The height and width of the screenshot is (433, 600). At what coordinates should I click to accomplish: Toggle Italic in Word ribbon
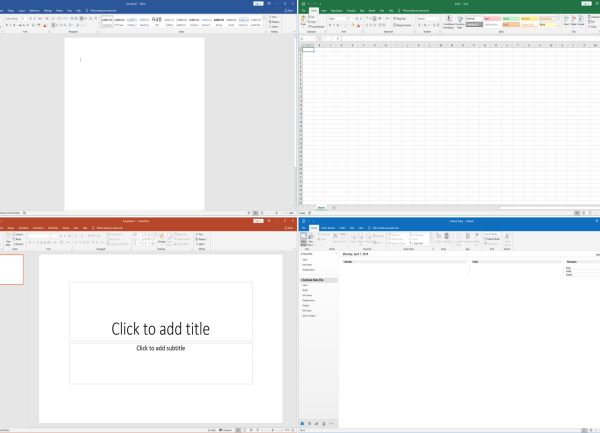coord(11,25)
